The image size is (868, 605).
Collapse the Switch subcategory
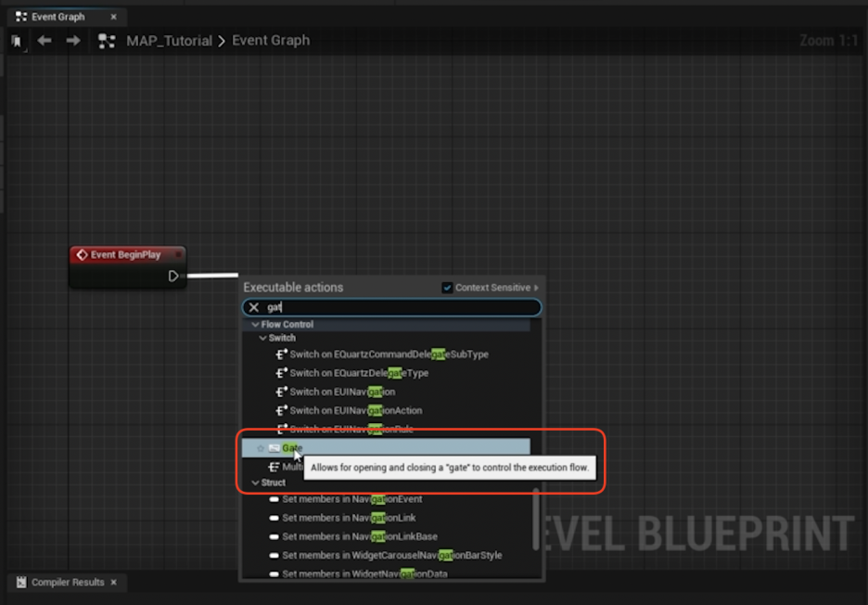pos(263,338)
